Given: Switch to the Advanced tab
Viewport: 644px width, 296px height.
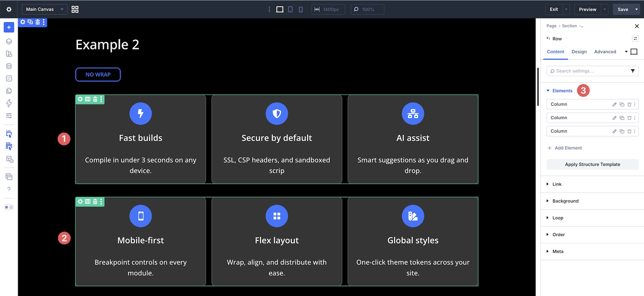Looking at the screenshot, I should click(x=605, y=52).
